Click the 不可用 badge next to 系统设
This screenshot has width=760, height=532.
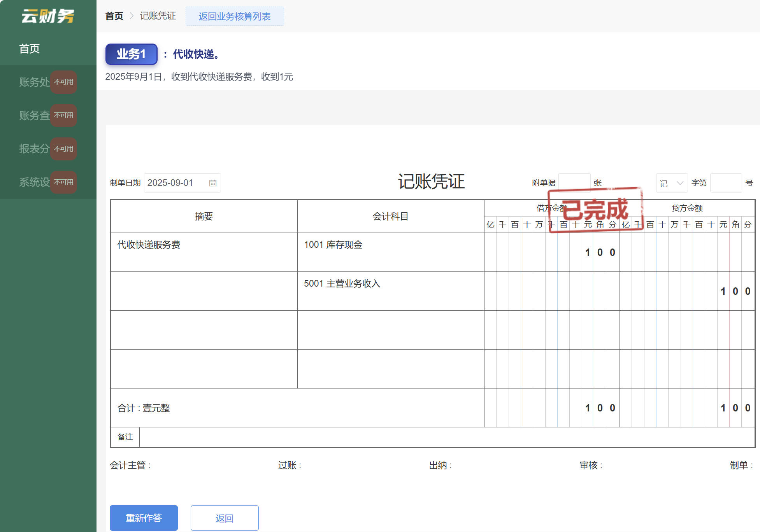[x=63, y=182]
